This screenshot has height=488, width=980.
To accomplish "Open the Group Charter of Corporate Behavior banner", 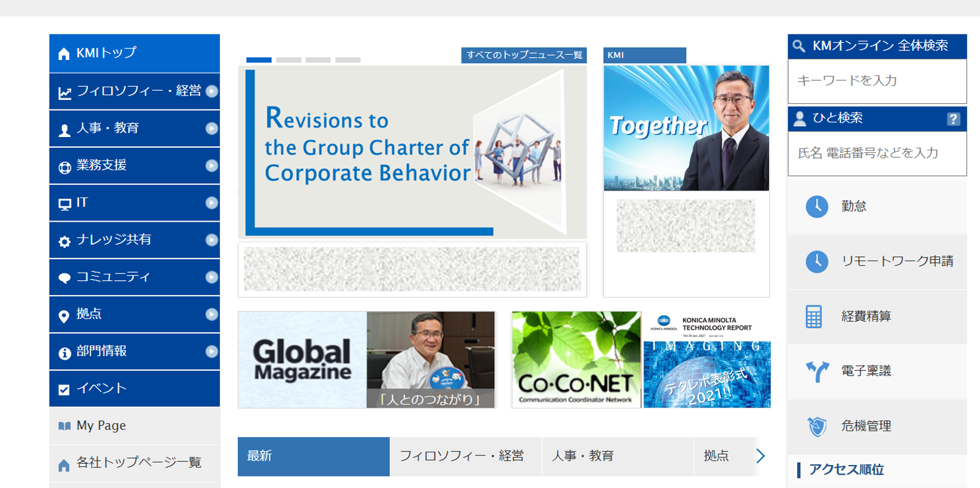I will 412,152.
